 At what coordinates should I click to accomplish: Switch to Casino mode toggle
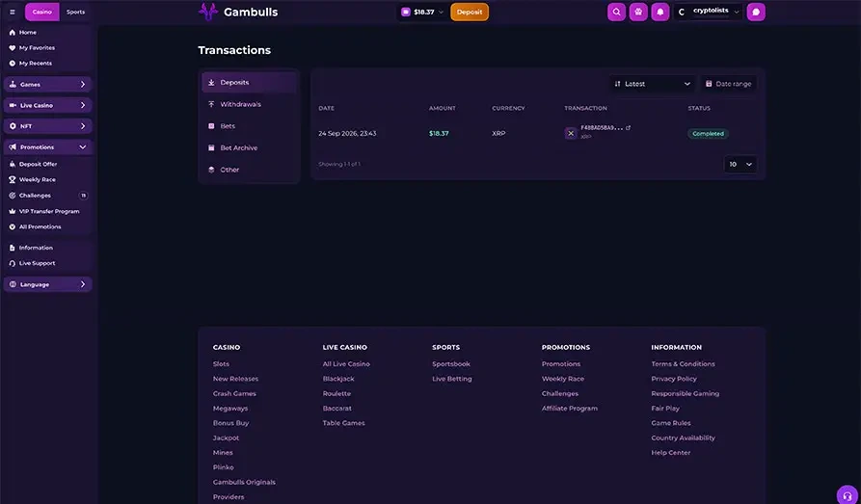pos(41,12)
